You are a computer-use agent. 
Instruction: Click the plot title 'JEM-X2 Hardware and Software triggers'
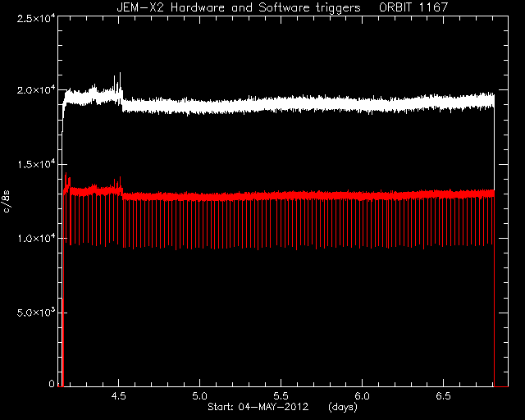(239, 7)
